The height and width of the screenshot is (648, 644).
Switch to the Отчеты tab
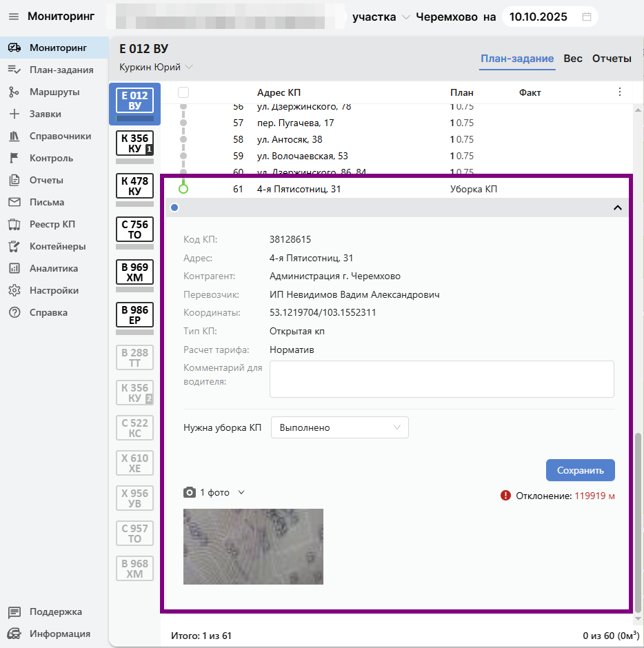(x=612, y=59)
